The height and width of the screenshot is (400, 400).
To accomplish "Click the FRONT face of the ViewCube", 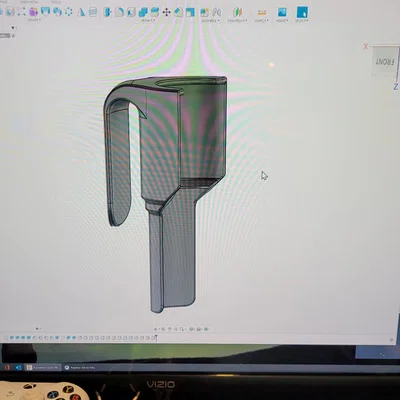I will click(385, 62).
